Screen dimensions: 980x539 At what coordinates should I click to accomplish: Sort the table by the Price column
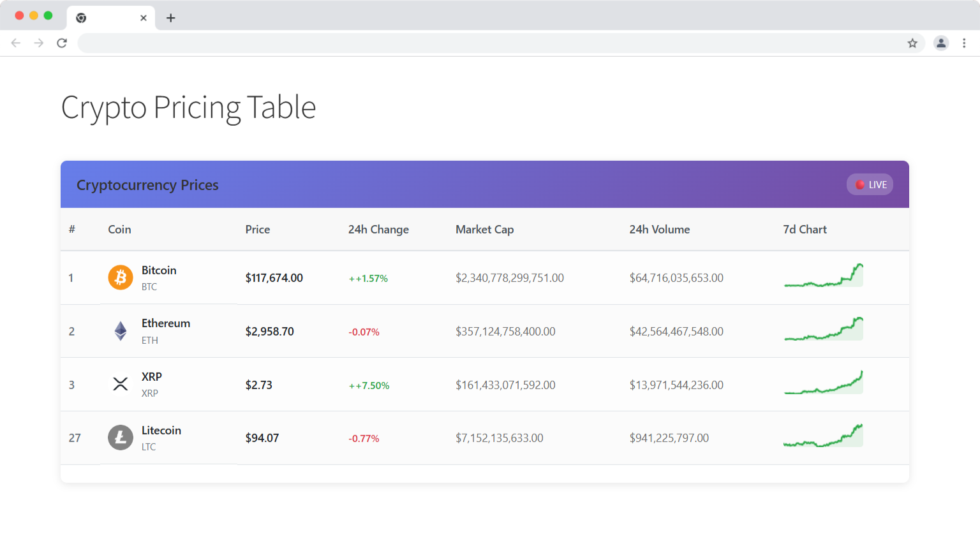click(257, 229)
